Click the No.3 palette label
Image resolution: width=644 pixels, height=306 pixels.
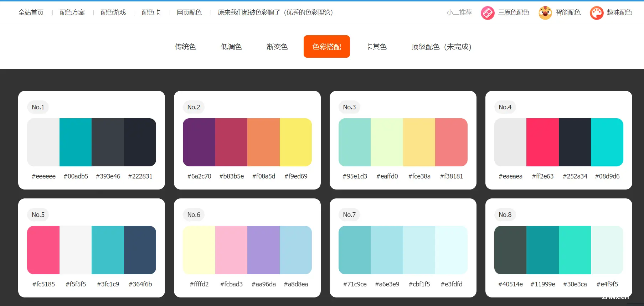(349, 107)
